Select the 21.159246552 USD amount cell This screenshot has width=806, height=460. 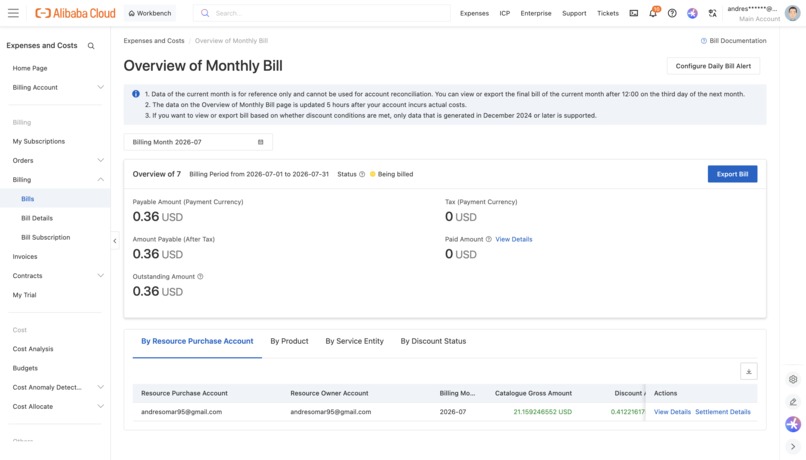coord(542,412)
